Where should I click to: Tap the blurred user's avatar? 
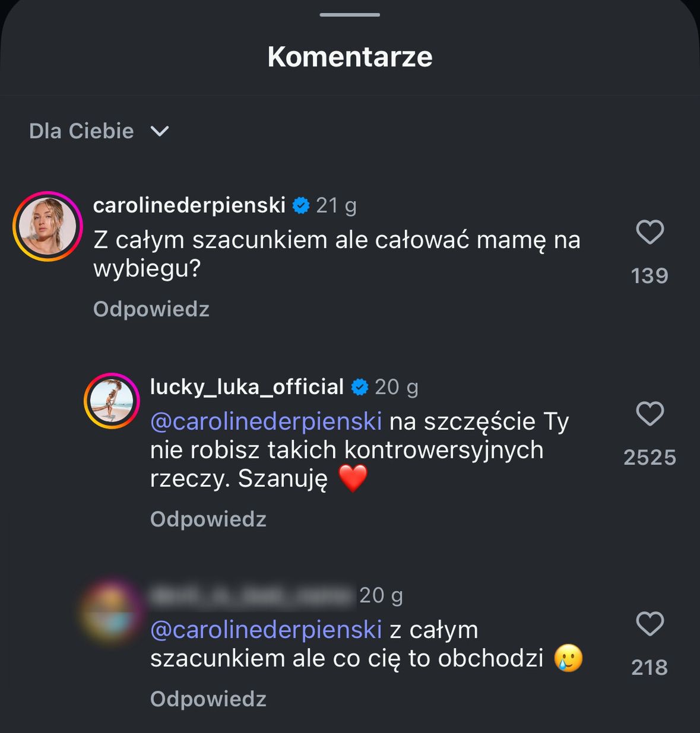click(110, 611)
